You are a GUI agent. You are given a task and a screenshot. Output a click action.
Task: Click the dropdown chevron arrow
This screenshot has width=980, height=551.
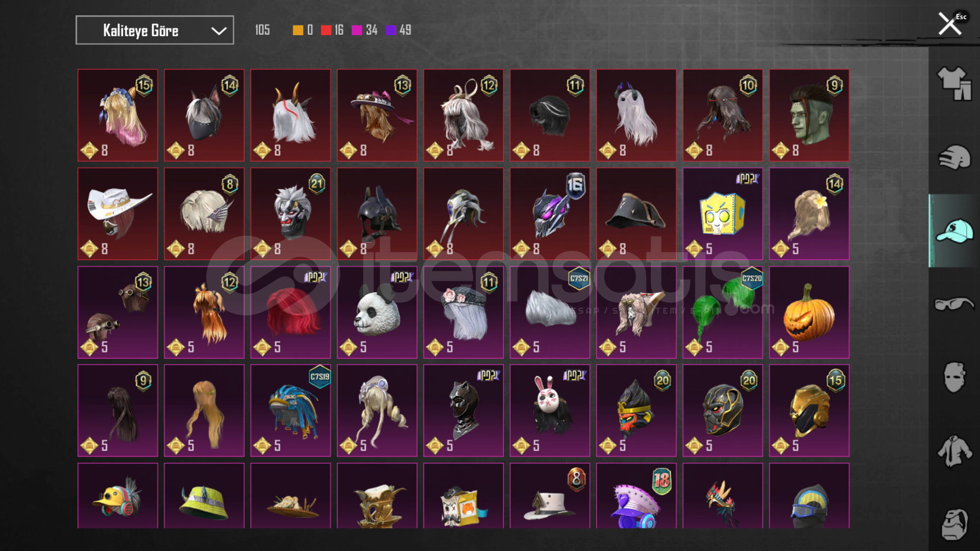[218, 31]
